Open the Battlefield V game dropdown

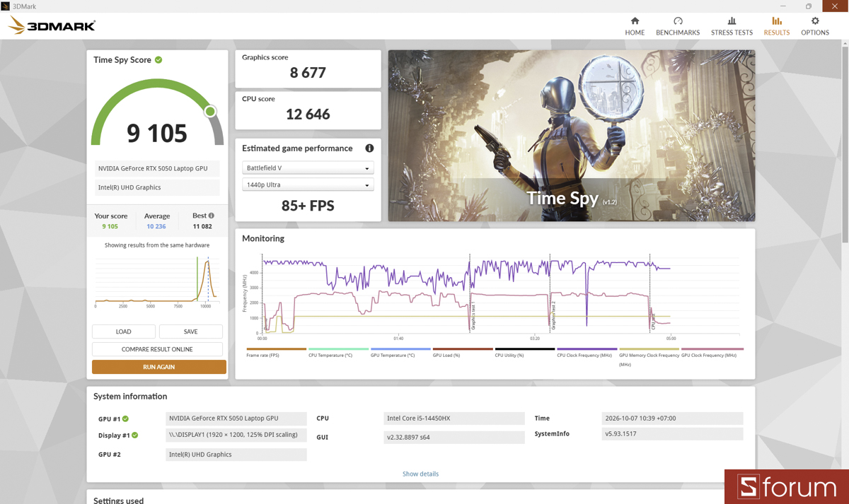(x=308, y=168)
